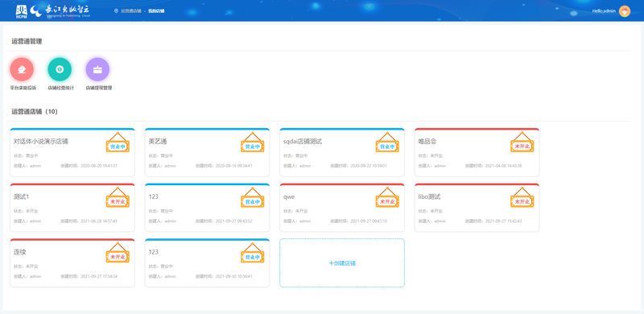Open store titled 对话体小说演示店铺

(41, 142)
